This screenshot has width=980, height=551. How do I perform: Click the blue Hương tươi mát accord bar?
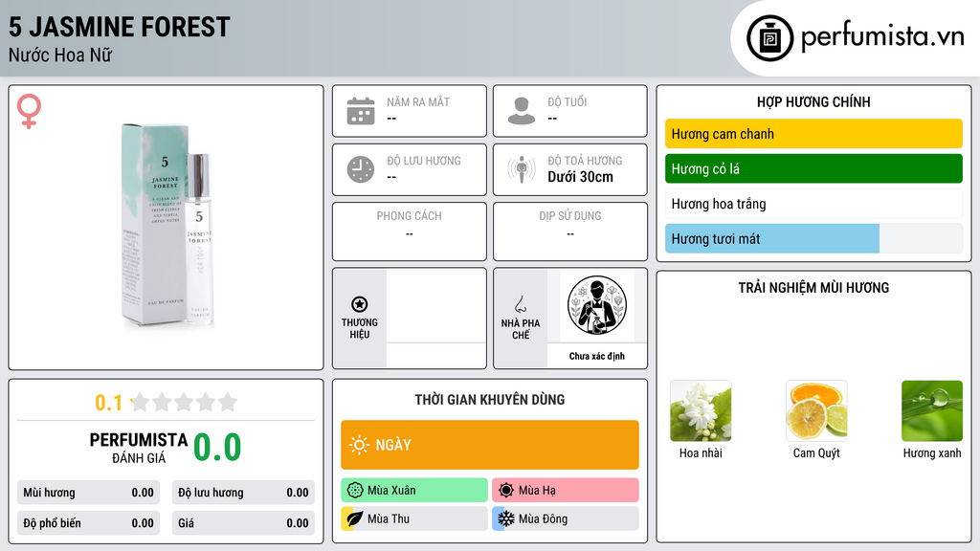click(772, 238)
